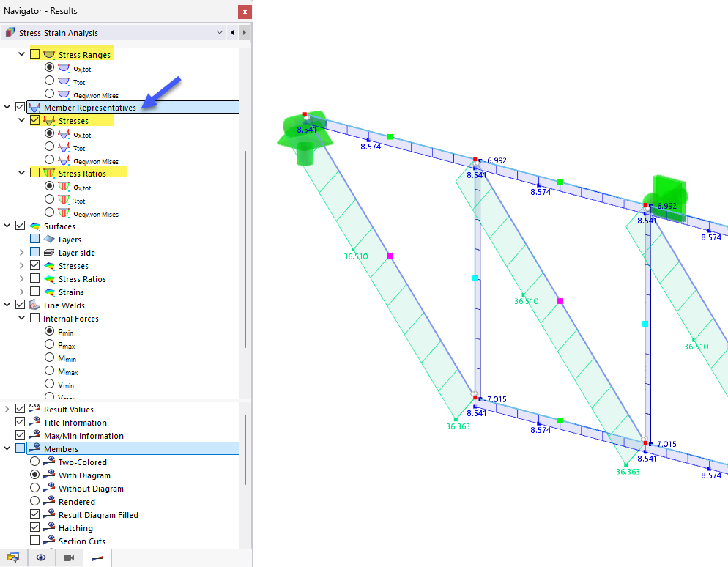Select the Surfaces tree item
The image size is (728, 567).
pyautogui.click(x=59, y=226)
